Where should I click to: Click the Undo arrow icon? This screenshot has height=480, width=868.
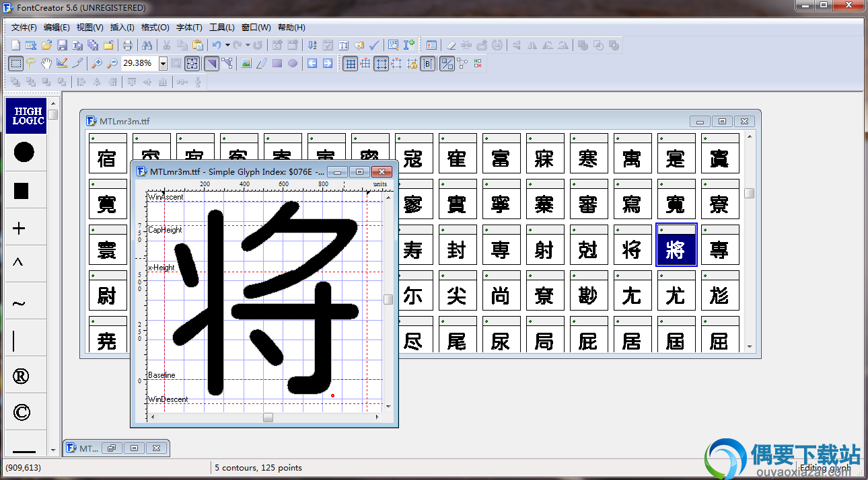pos(217,45)
